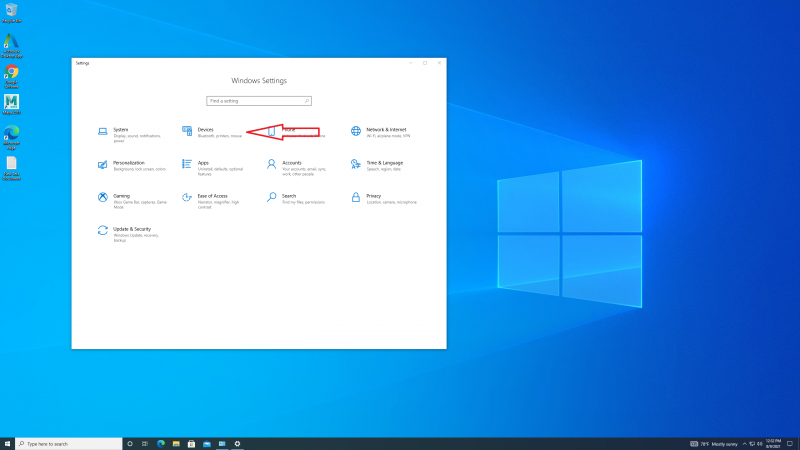800x450 pixels.
Task: Open the Apps settings category
Action: click(213, 168)
